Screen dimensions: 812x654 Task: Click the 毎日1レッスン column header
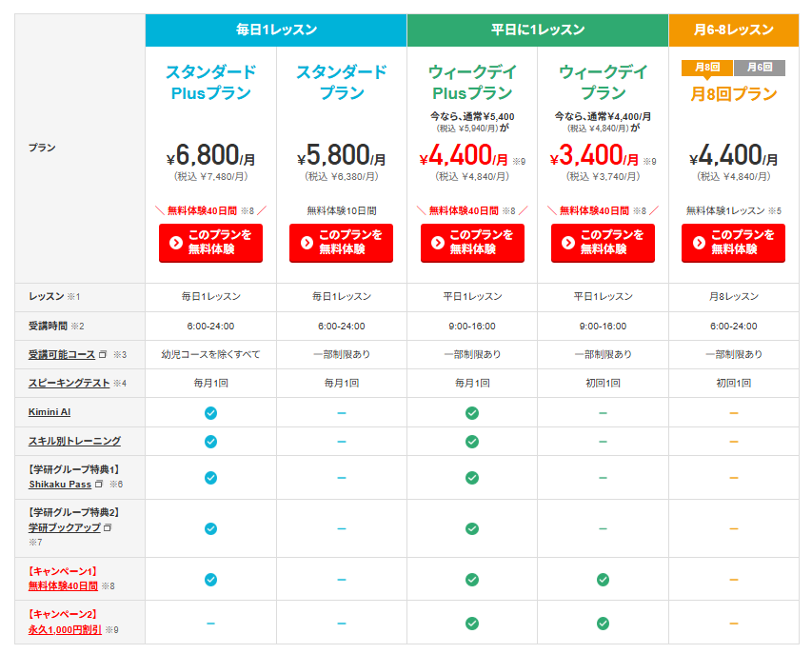click(276, 30)
